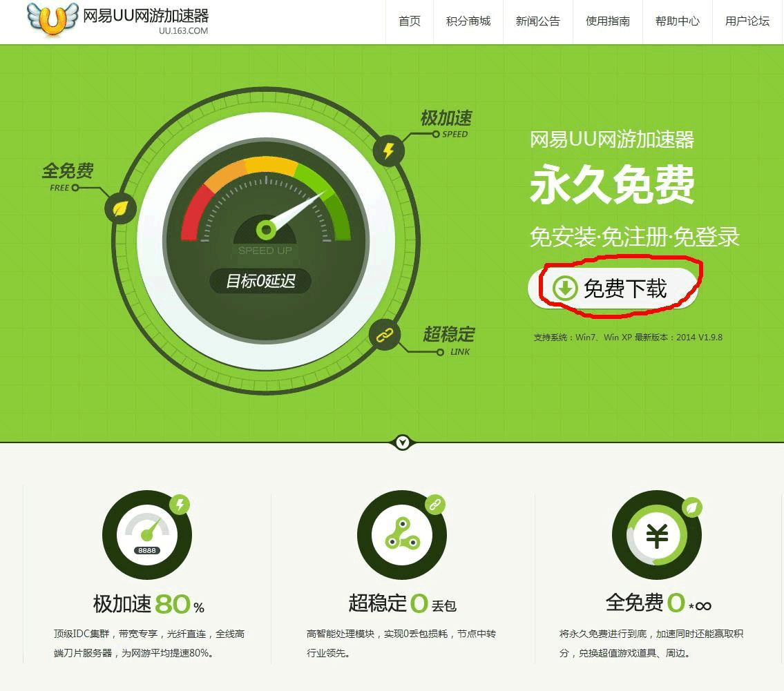Click the 极加速 80% heading
The width and height of the screenshot is (784, 691).
tap(149, 603)
